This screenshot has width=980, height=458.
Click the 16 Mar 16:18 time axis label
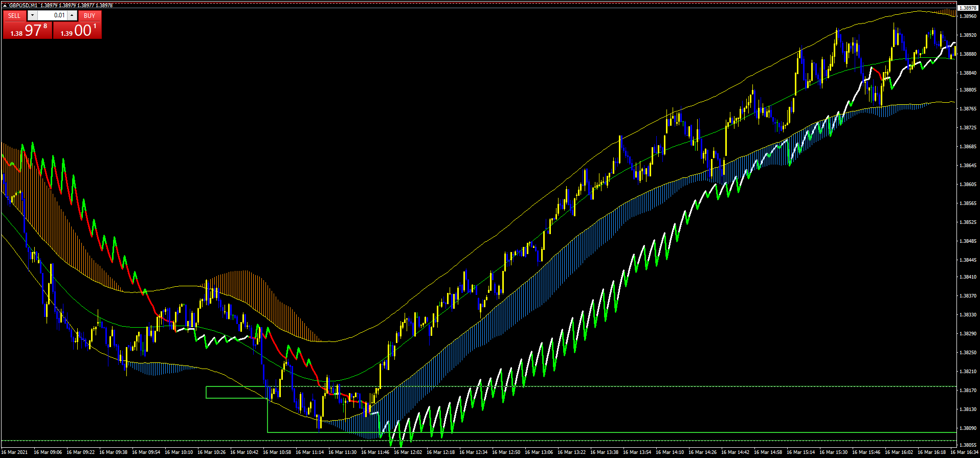931,452
